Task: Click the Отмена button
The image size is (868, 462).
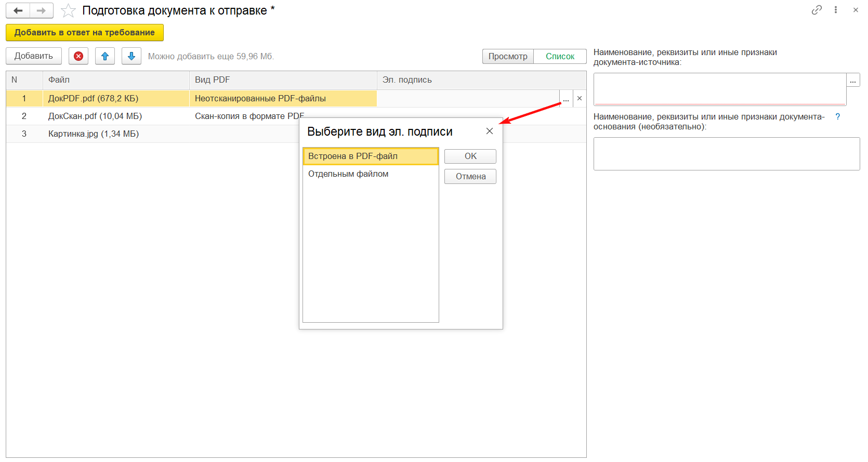Action: [470, 177]
